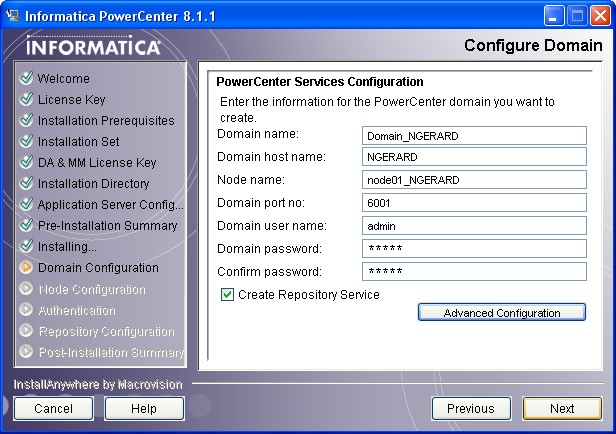Select the License Key step label
Viewport: 616px width, 434px height.
point(72,99)
